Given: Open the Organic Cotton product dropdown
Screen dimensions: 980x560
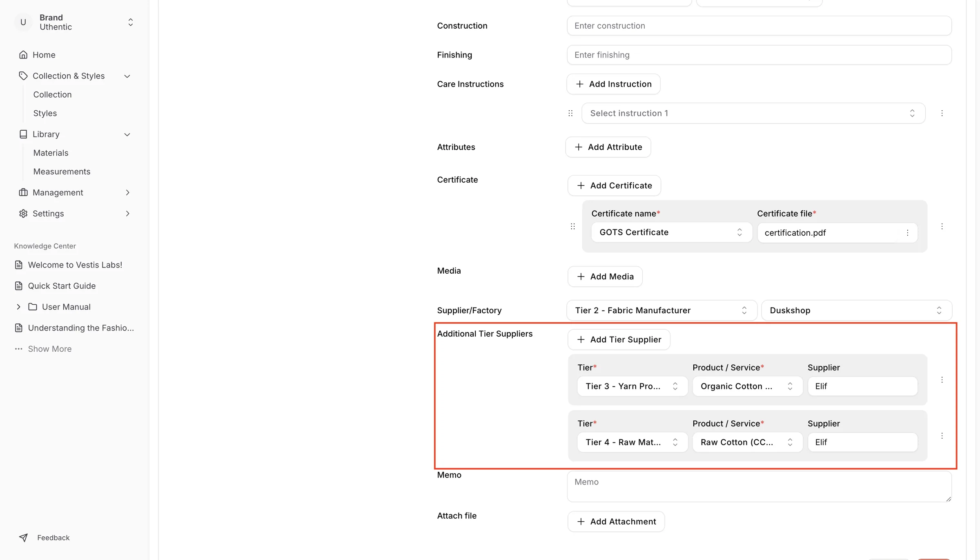Looking at the screenshot, I should 748,386.
